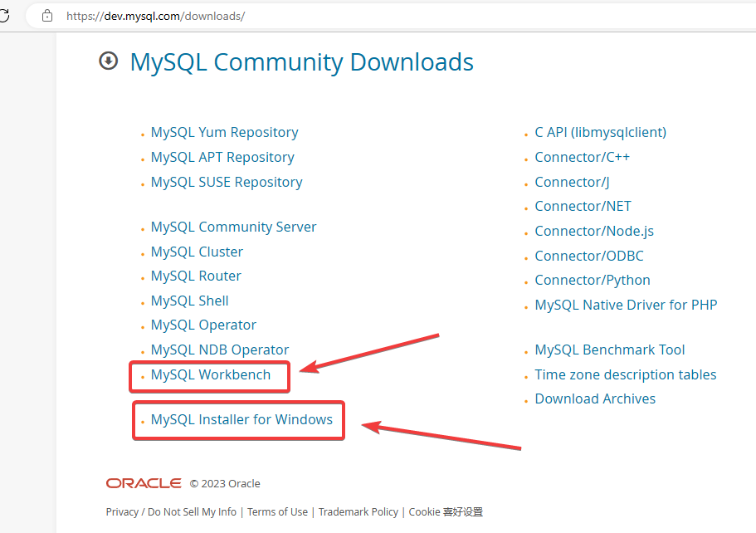This screenshot has height=533, width=756.
Task: Open Connector/Python link
Action: (593, 281)
